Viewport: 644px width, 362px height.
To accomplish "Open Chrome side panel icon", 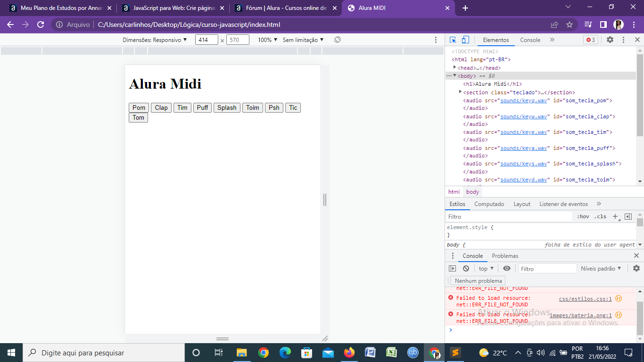I will point(603,25).
